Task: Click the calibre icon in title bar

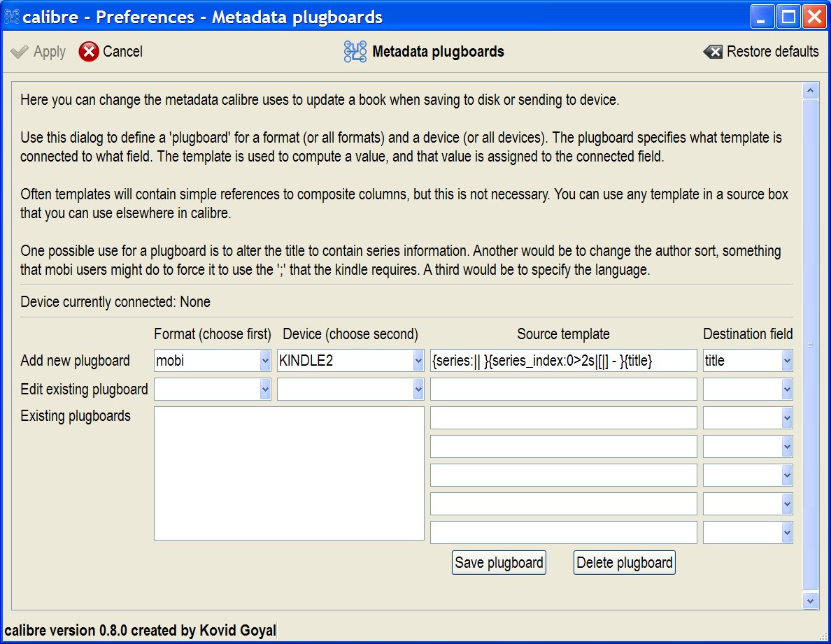Action: tap(12, 17)
